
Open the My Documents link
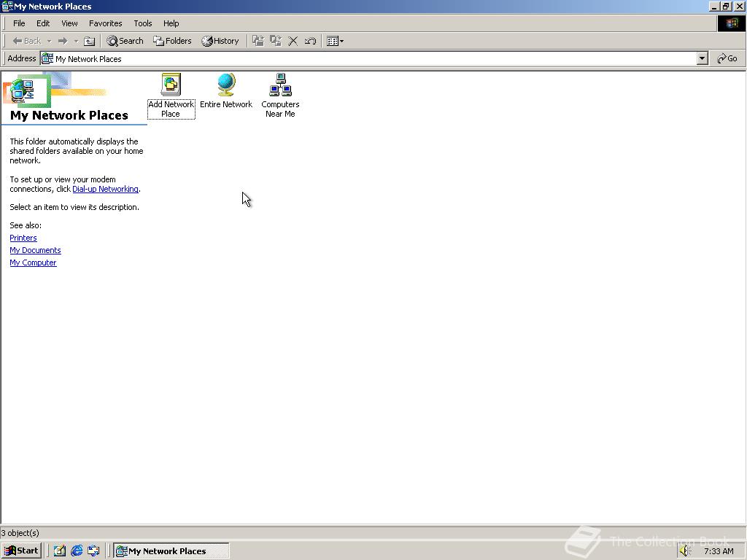tap(35, 250)
